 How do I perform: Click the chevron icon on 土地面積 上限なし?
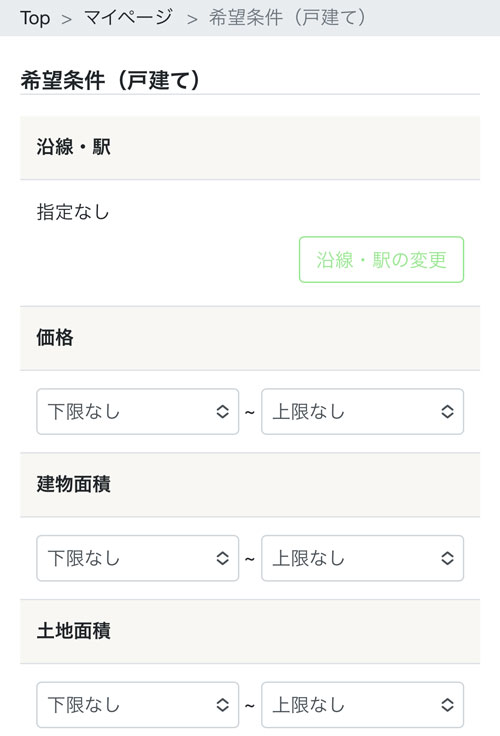coord(447,705)
